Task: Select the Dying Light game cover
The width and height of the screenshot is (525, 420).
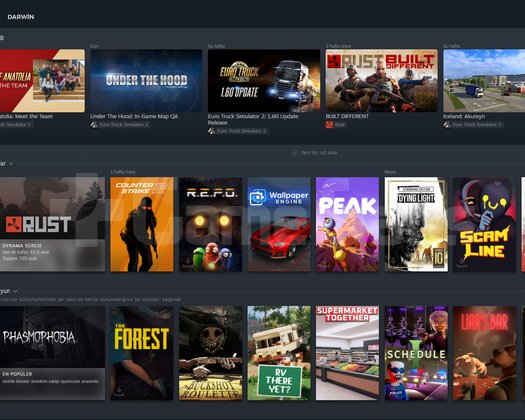Action: (x=416, y=224)
